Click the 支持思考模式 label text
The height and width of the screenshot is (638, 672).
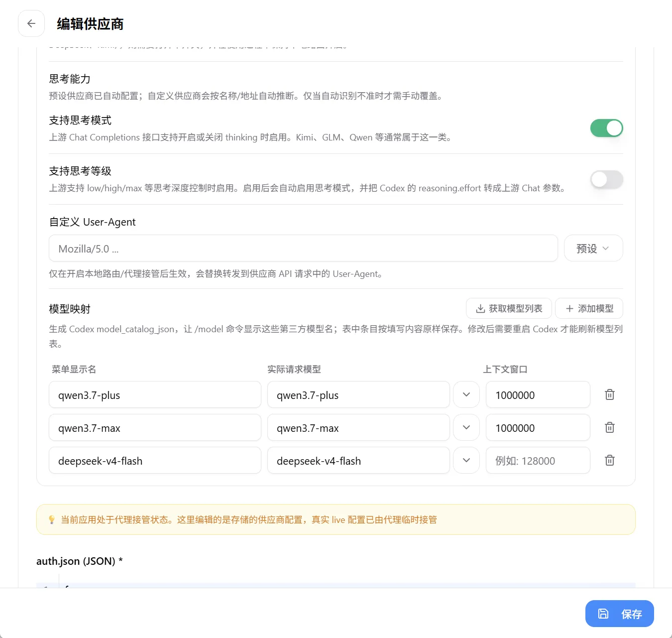[80, 121]
